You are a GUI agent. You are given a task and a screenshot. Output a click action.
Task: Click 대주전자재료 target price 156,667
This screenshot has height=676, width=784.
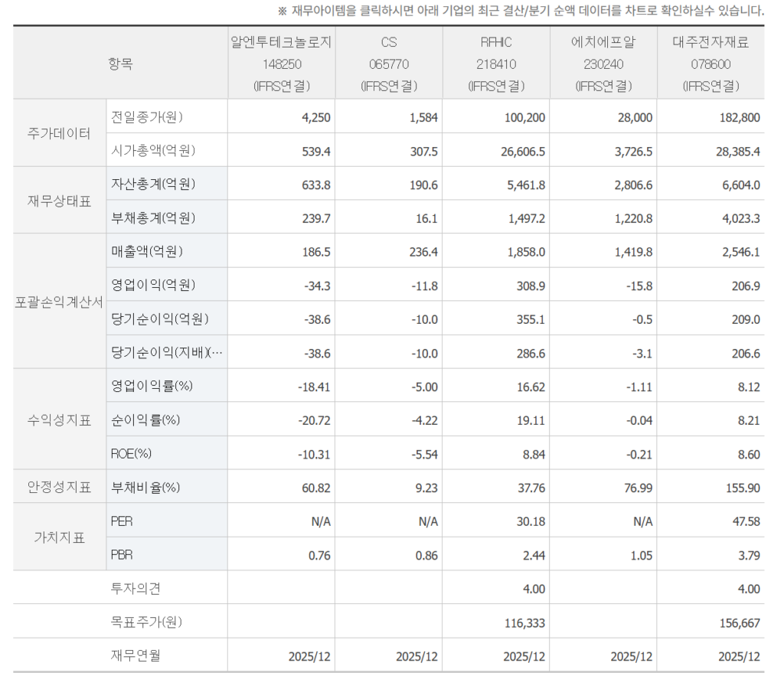click(x=740, y=623)
